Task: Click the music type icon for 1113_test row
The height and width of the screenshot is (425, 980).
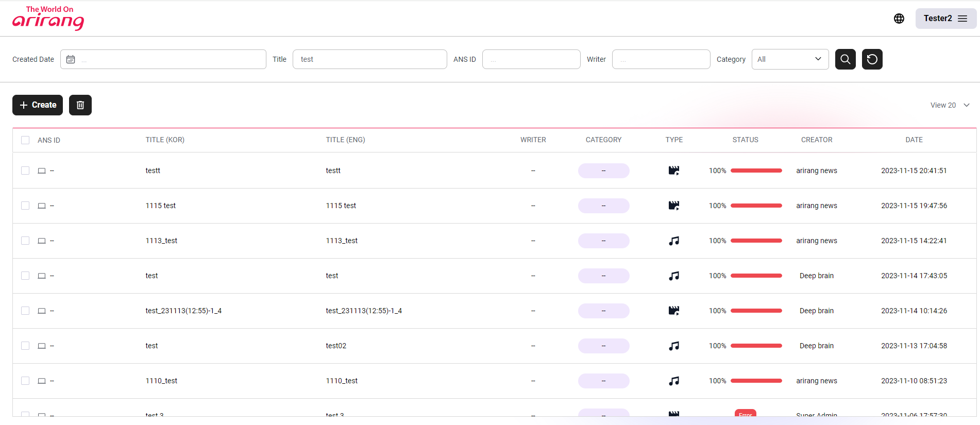Action: click(673, 241)
